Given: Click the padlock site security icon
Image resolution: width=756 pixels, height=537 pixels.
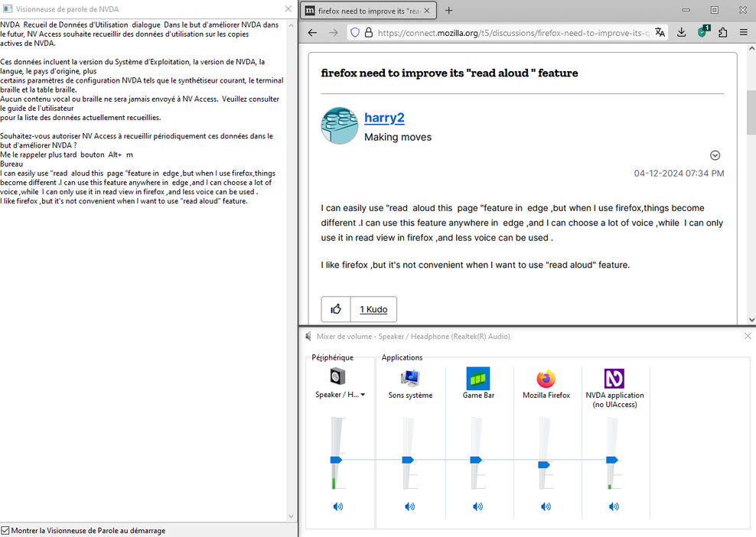Looking at the screenshot, I should coord(369,33).
